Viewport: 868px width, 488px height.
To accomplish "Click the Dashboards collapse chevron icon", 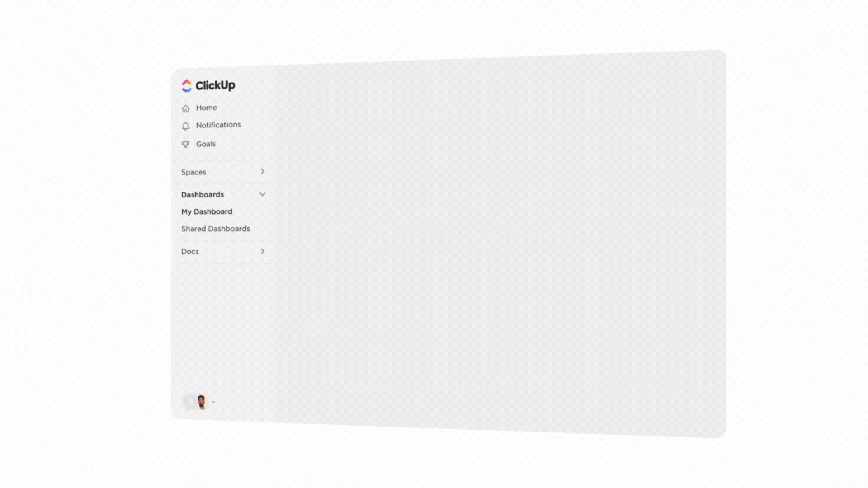I will pos(262,194).
